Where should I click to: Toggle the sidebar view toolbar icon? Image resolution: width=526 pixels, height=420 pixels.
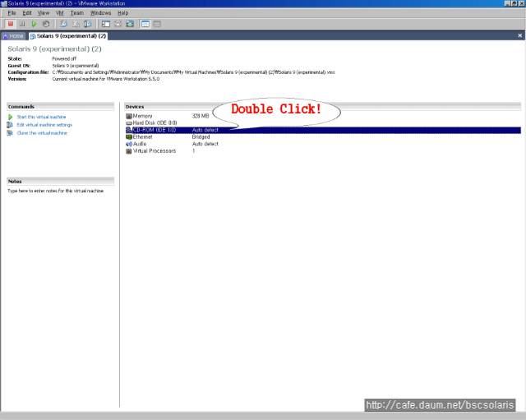106,24
